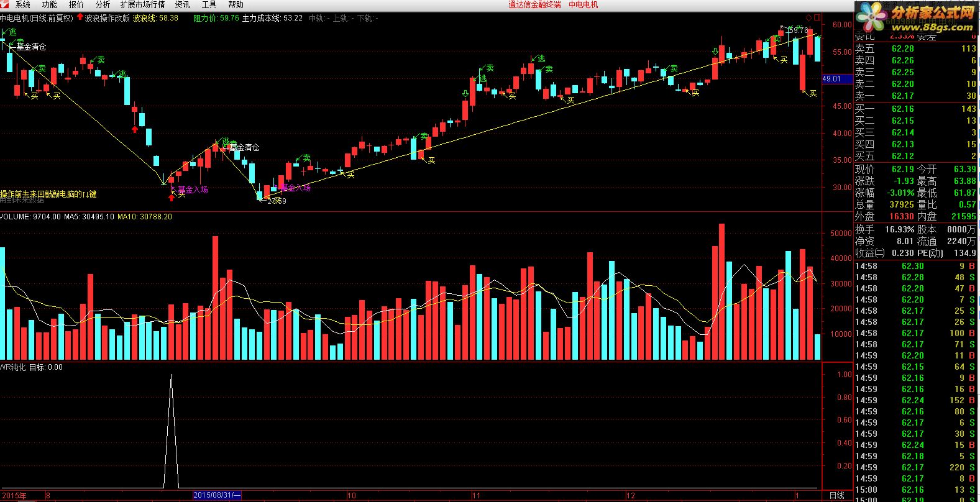Viewport: 980px width, 502px height.
Task: Click the 外盘 value 16330
Action: (x=902, y=216)
